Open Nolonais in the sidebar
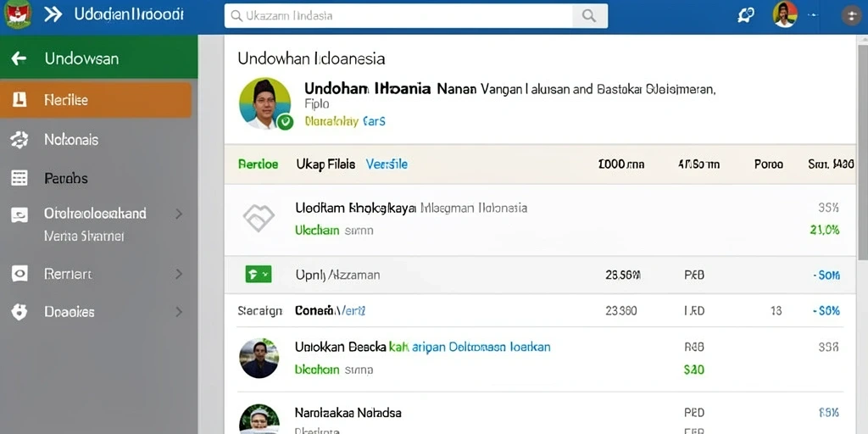868x434 pixels. click(x=71, y=140)
